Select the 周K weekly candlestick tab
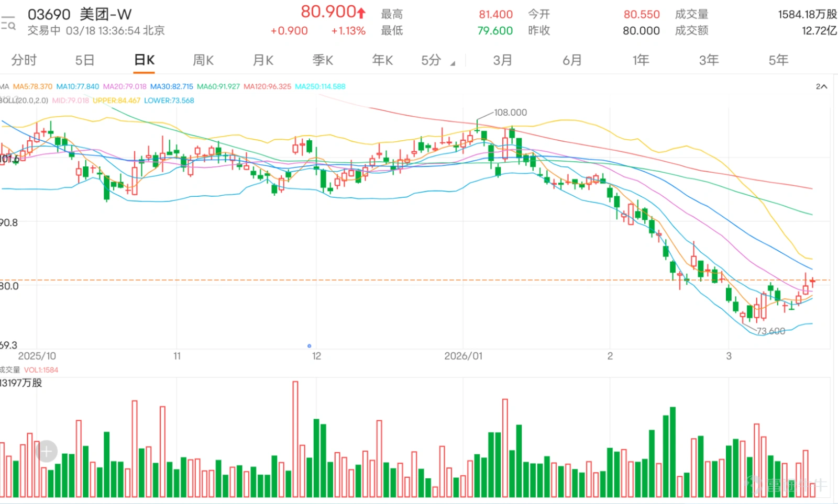Image resolution: width=838 pixels, height=504 pixels. tap(203, 60)
